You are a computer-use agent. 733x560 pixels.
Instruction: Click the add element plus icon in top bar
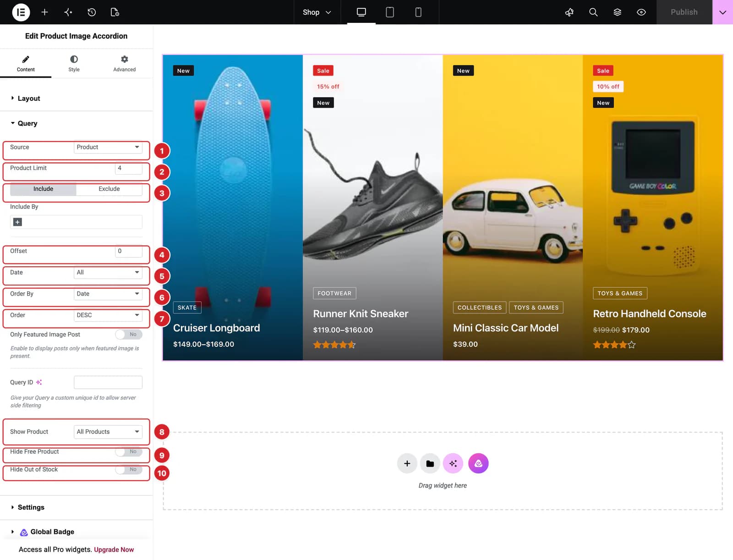point(44,12)
